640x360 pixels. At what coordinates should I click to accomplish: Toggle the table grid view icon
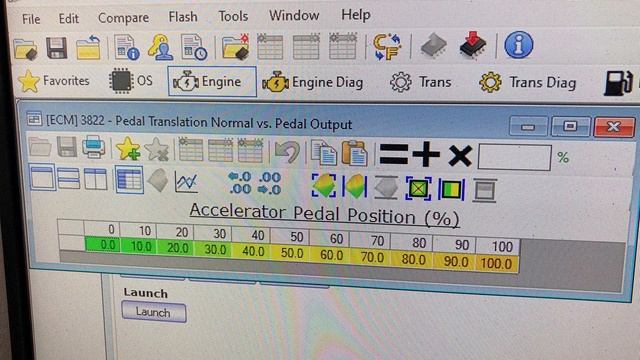point(129,179)
